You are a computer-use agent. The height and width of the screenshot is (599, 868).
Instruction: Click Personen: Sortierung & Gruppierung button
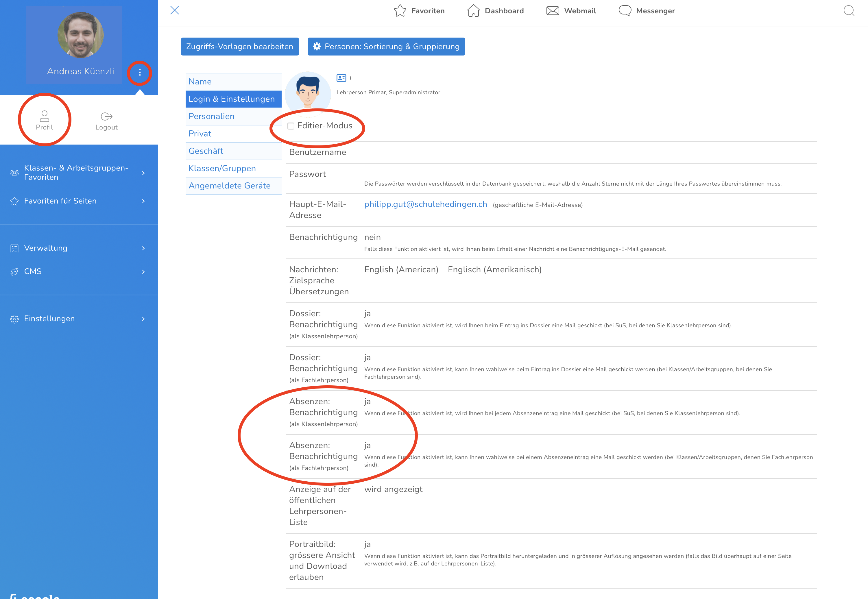click(x=386, y=47)
